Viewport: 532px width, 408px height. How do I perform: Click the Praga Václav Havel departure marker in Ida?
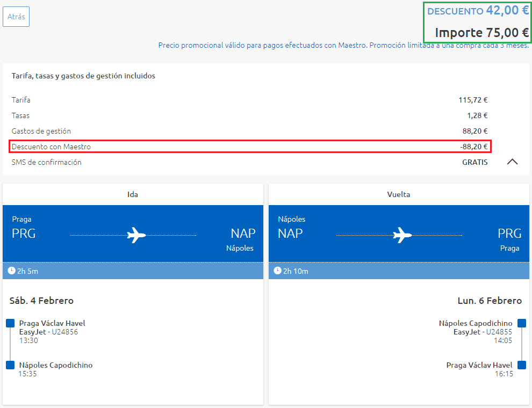tap(10, 323)
